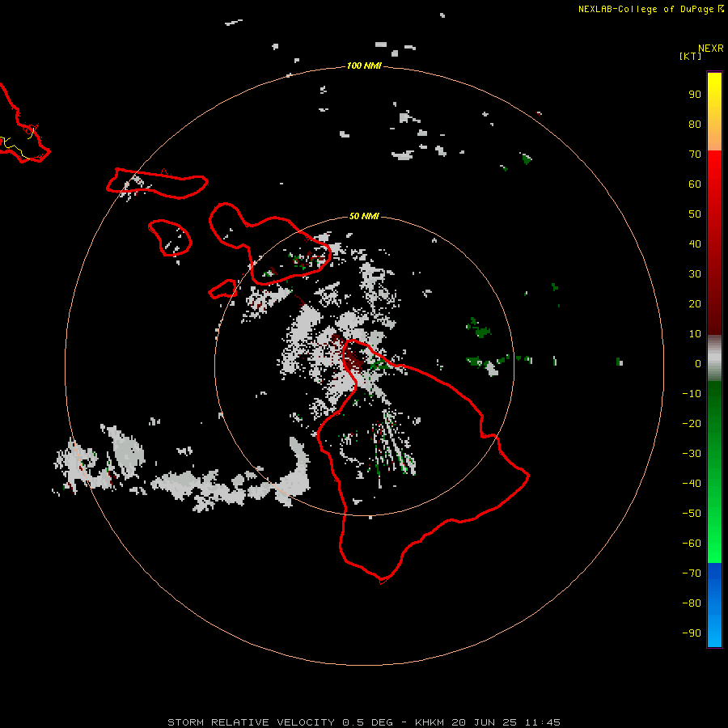Click the bright green segment of color bar
This screenshot has width=728, height=728.
tap(714, 472)
